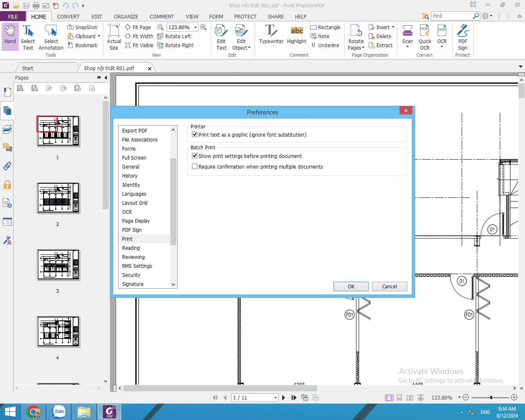Select Page Display preferences category

(136, 221)
